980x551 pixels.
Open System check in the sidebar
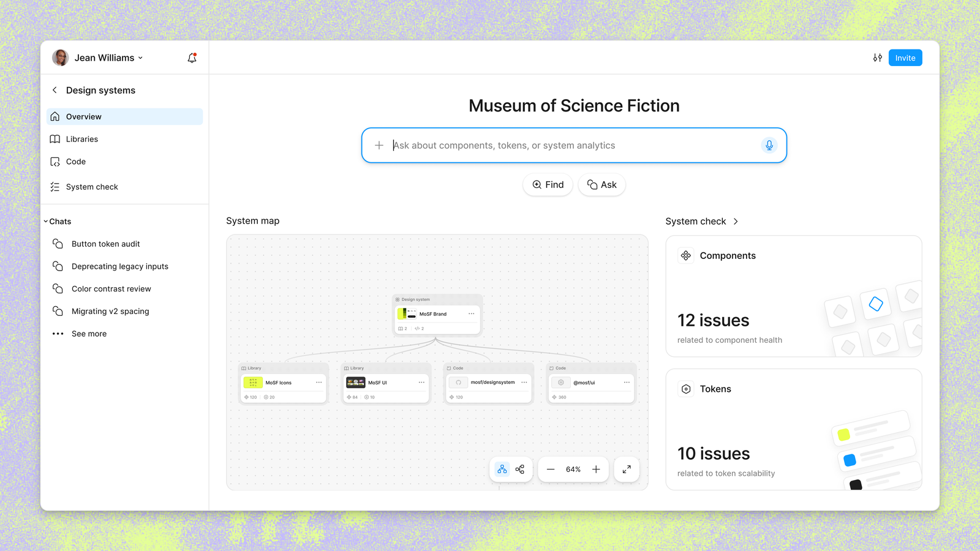pos(124,187)
